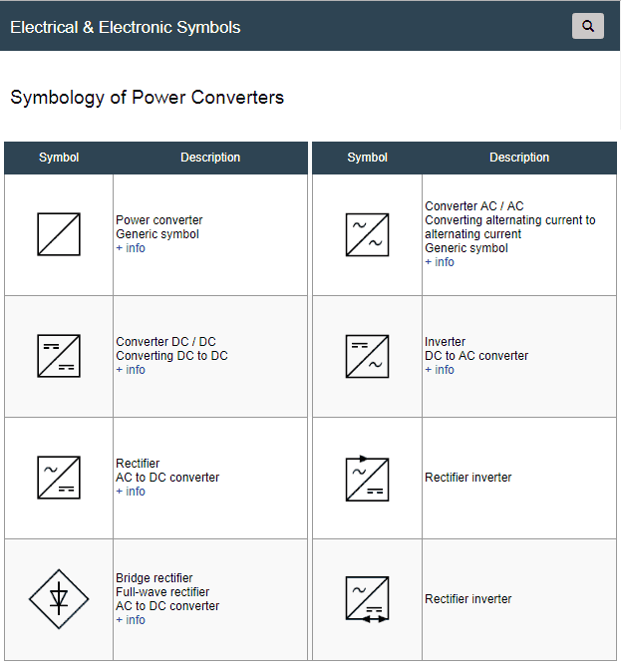Select rectifier inverter symbol with top arrow
The image size is (621, 672).
point(367,478)
